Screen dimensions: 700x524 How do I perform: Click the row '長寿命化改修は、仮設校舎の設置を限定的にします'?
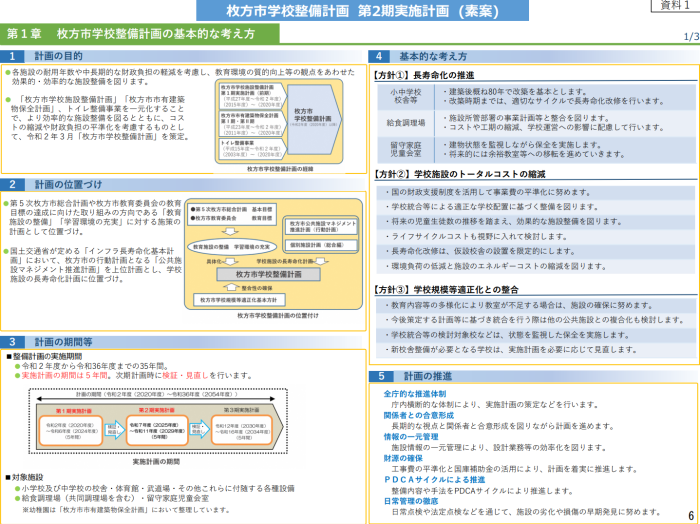click(536, 251)
